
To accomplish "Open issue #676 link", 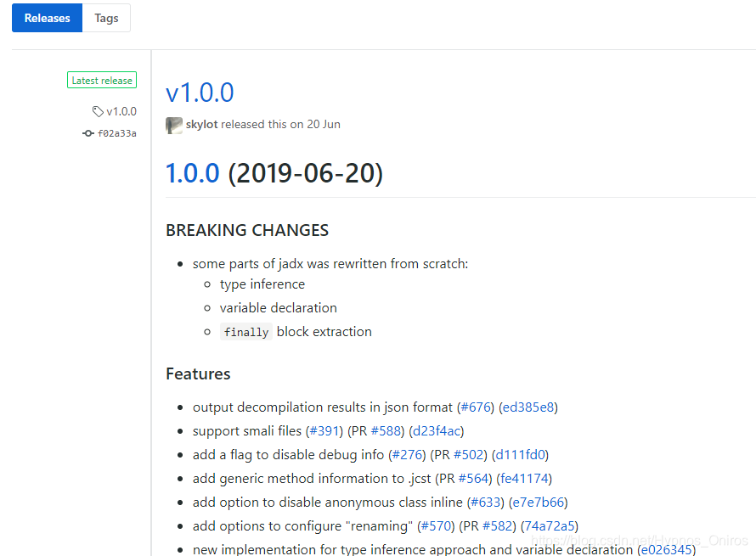I will pyautogui.click(x=476, y=407).
